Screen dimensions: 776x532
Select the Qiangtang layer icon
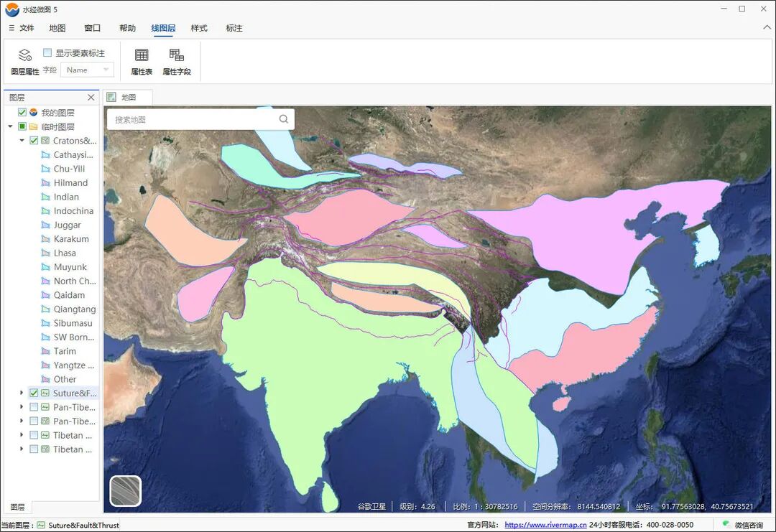tap(45, 309)
